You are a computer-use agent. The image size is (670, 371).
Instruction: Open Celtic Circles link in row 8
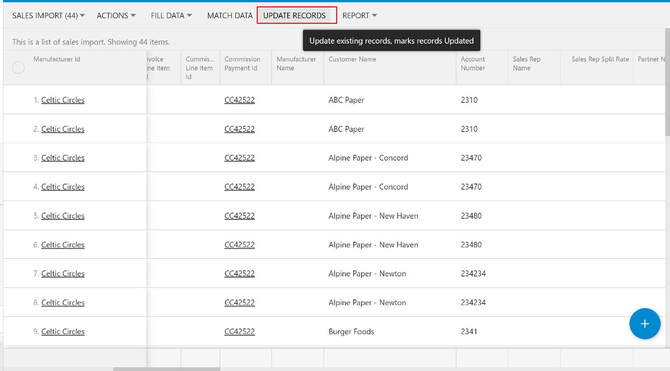pos(62,303)
